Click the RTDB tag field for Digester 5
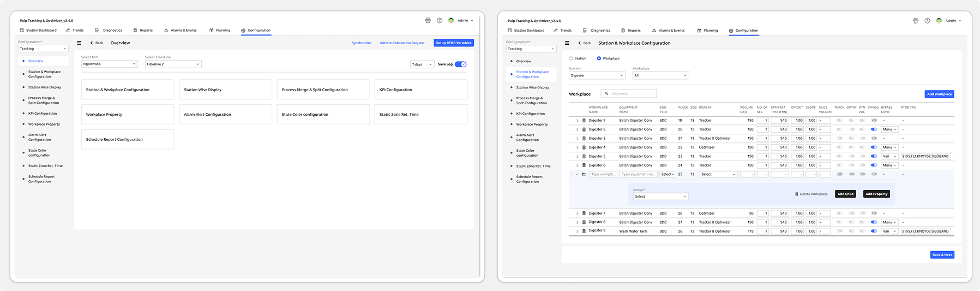The height and width of the screenshot is (291, 980). (925, 156)
